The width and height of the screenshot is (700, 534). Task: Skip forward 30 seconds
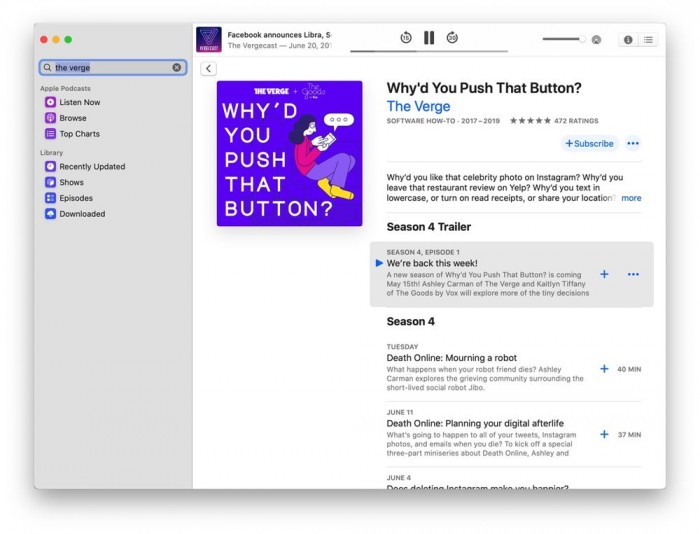(452, 38)
